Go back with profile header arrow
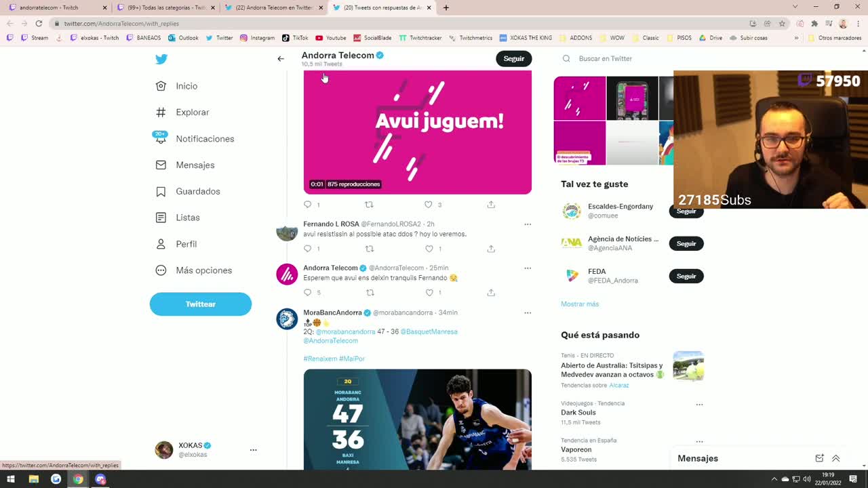Image resolution: width=868 pixels, height=488 pixels. coord(281,59)
